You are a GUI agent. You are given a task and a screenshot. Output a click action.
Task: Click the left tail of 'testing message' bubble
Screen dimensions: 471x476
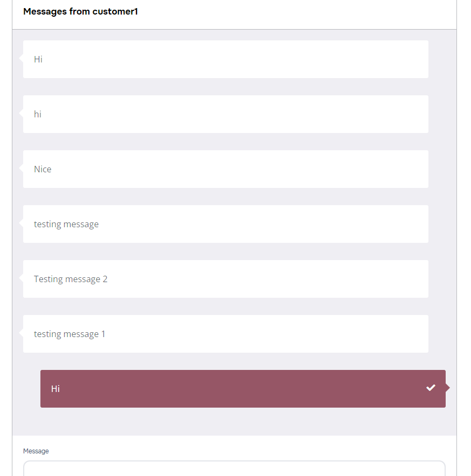[x=21, y=223]
